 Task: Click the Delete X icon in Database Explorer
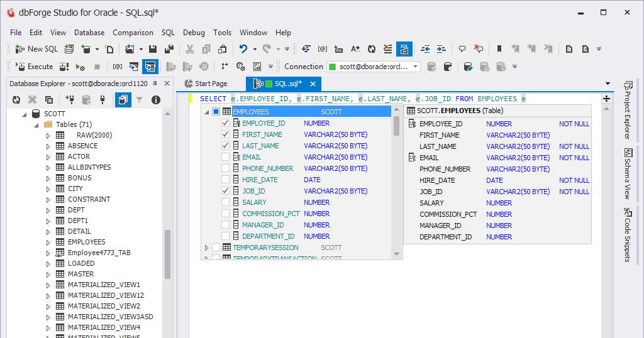33,100
